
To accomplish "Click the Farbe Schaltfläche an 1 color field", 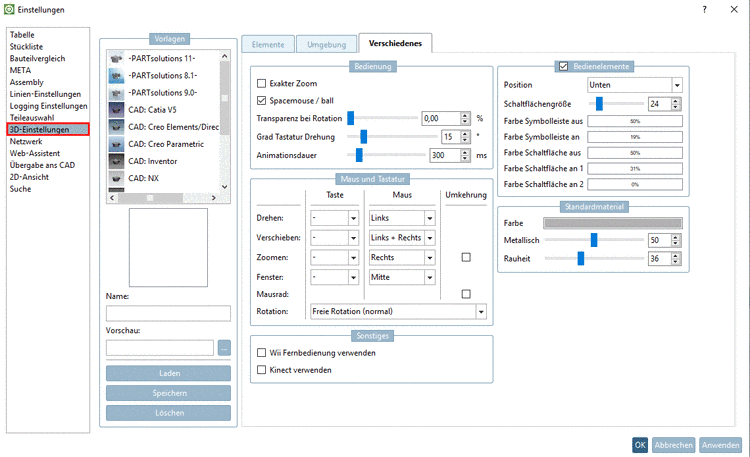I will coord(635,168).
